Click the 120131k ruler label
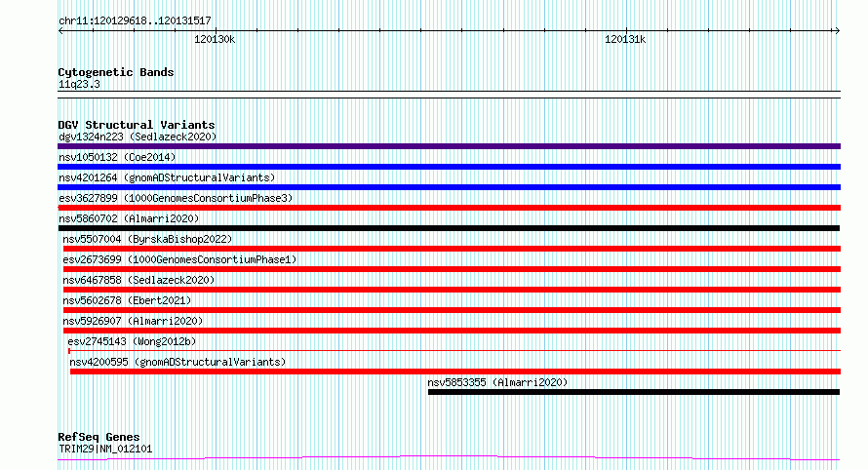The height and width of the screenshot is (470, 868). 625,39
